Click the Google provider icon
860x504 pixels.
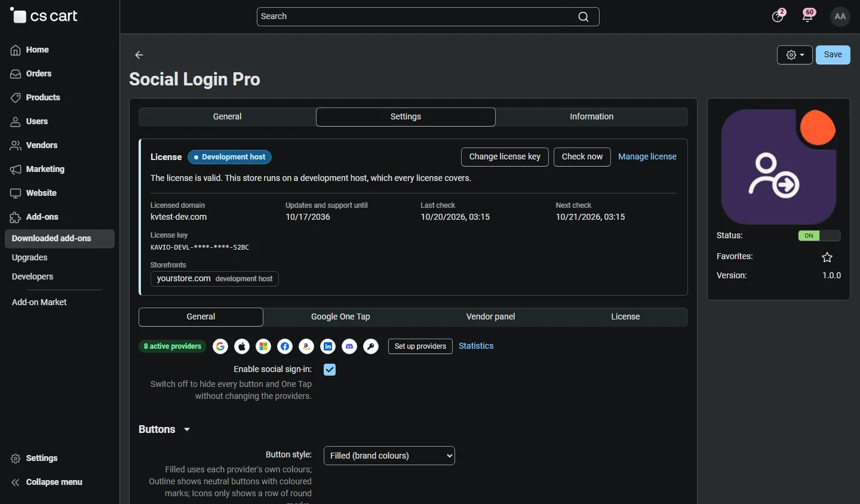[220, 346]
